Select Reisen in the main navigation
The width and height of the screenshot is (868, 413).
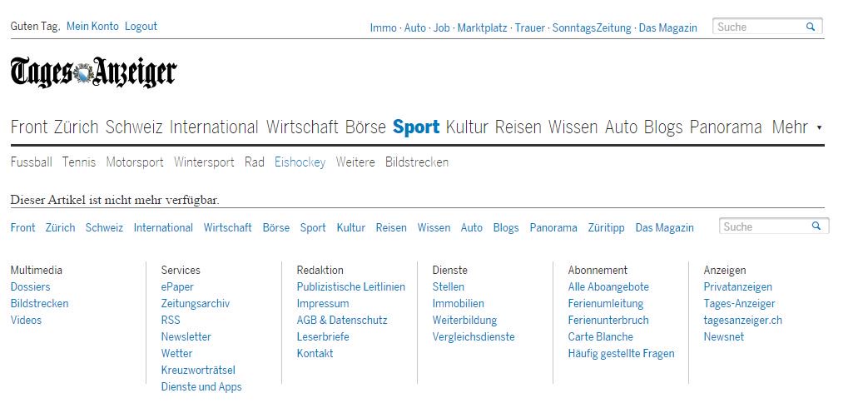(x=518, y=127)
